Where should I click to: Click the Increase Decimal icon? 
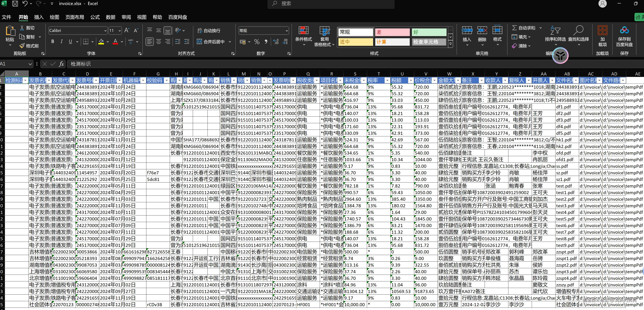[276, 42]
